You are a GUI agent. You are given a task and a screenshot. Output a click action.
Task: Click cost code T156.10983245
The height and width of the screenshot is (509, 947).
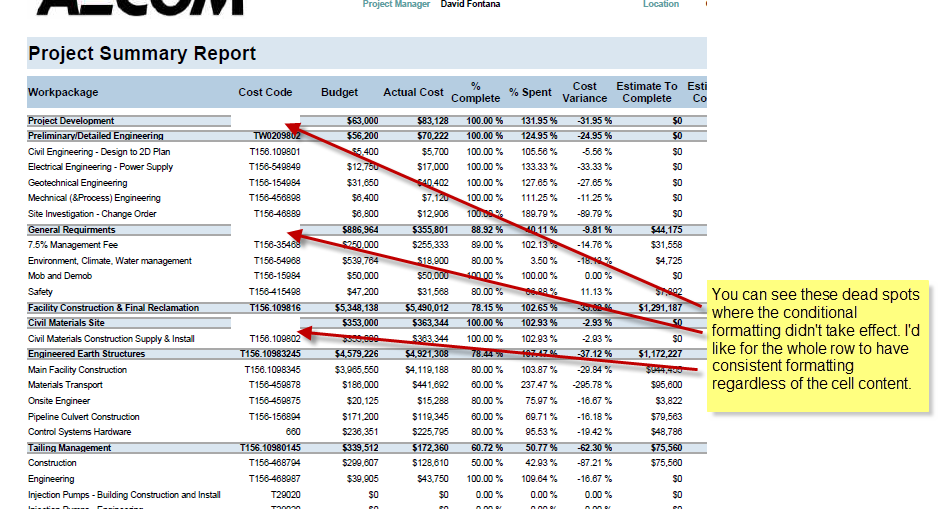[270, 354]
